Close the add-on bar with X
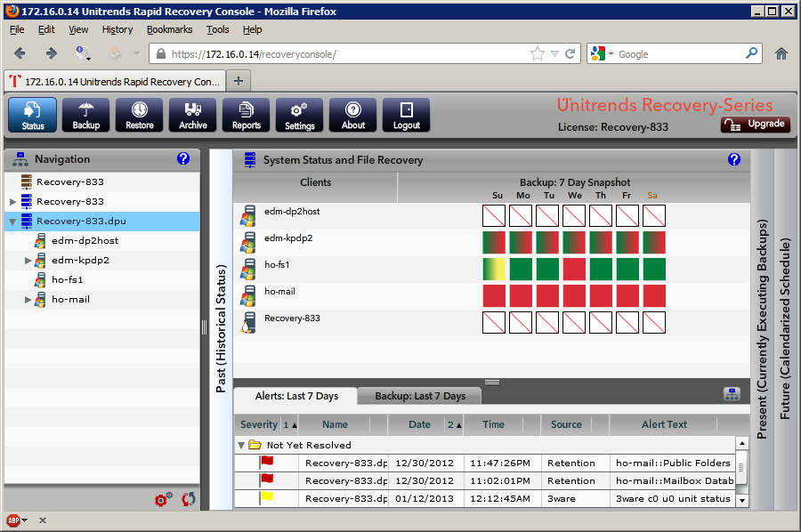Viewport: 801px width, 532px height. click(43, 520)
